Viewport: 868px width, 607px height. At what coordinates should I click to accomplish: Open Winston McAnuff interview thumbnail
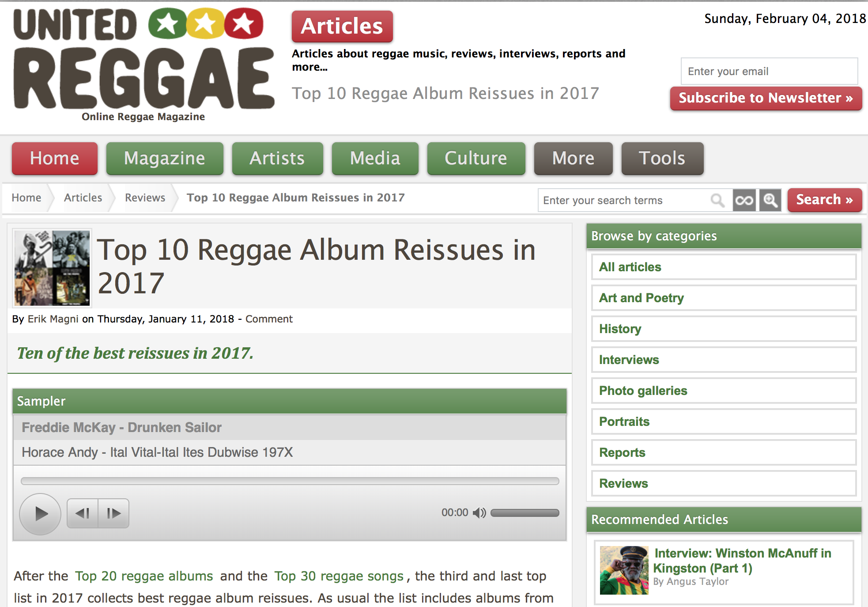pos(624,570)
